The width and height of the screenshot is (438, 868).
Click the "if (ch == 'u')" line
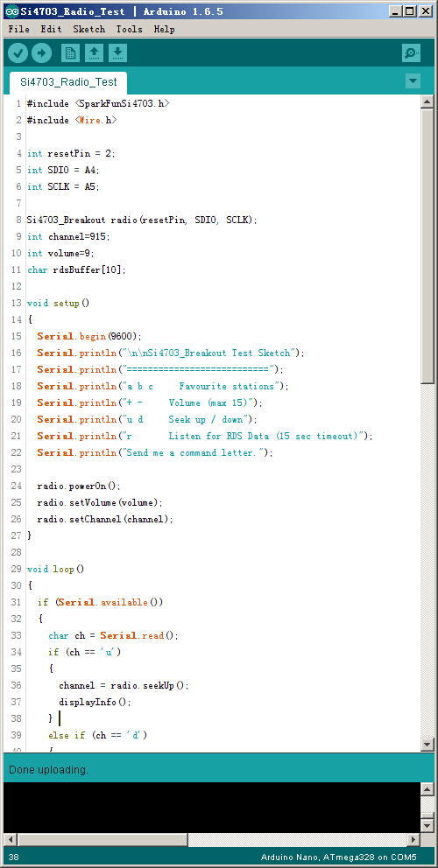click(x=85, y=652)
